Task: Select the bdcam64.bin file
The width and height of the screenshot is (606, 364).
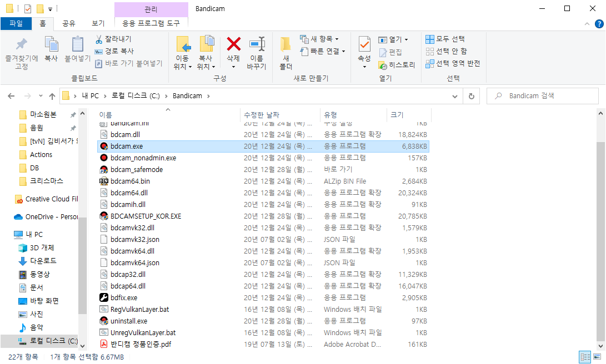Action: tap(263, 181)
